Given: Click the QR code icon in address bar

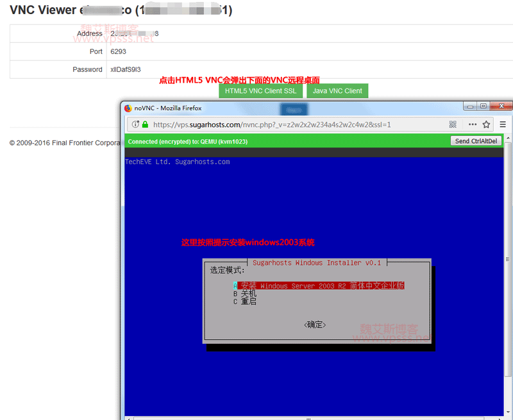Looking at the screenshot, I should (453, 124).
